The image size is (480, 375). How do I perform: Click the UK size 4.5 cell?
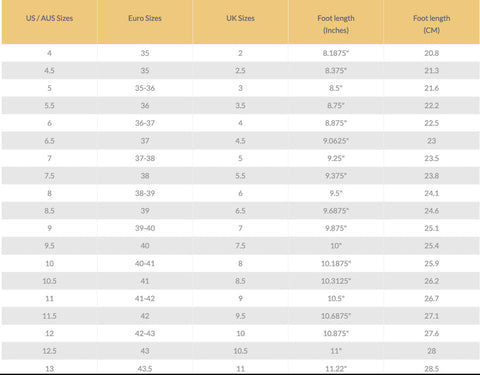[x=240, y=141]
